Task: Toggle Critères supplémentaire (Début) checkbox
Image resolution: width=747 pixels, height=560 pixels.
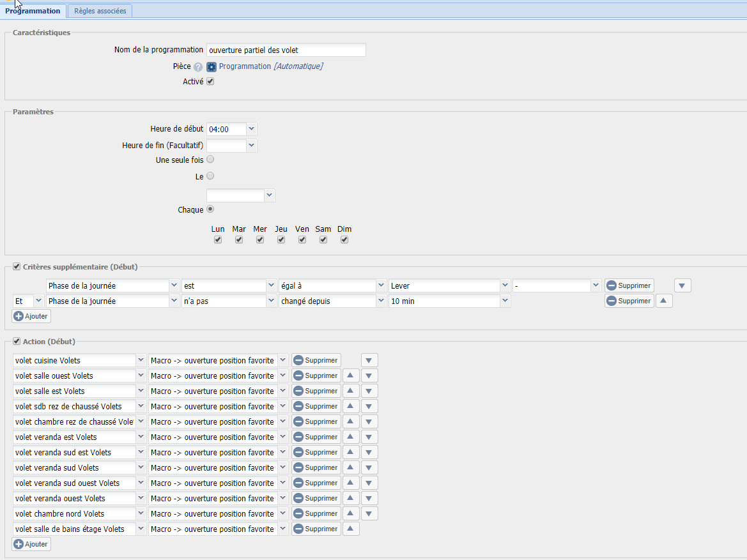Action: [x=17, y=267]
